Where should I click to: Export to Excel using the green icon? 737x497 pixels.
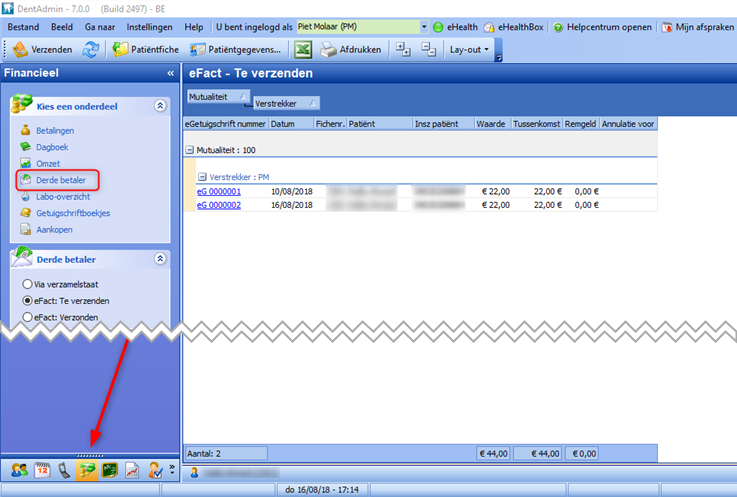coord(303,49)
